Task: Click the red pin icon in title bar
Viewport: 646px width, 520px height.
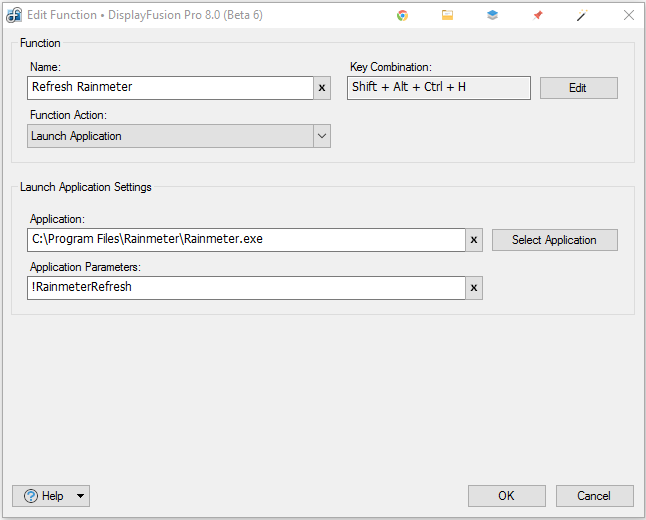Action: tap(537, 15)
